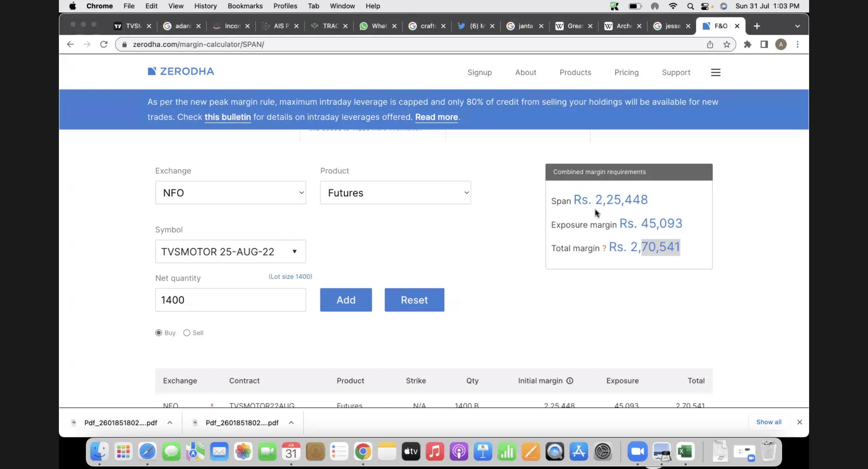Open the hamburger menu icon
This screenshot has width=868, height=469.
(x=716, y=72)
